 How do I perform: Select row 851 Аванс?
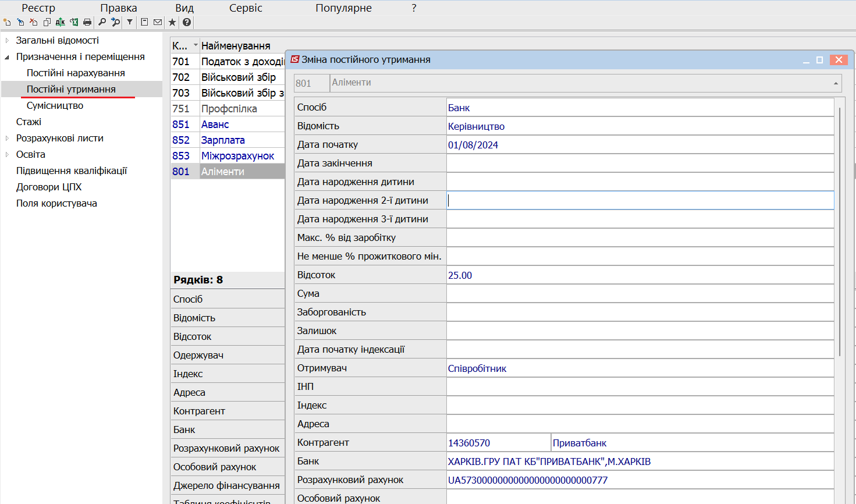coord(228,124)
